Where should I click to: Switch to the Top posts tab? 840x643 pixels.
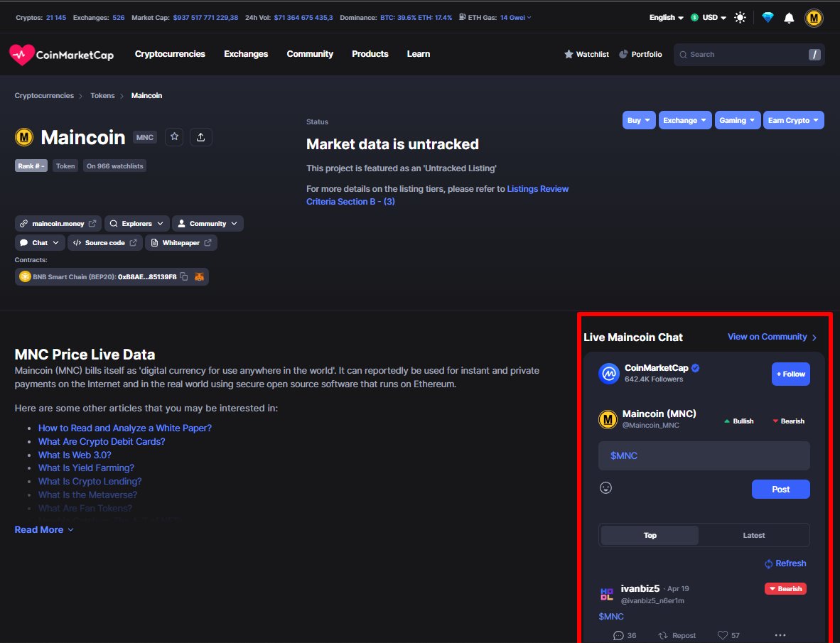650,536
